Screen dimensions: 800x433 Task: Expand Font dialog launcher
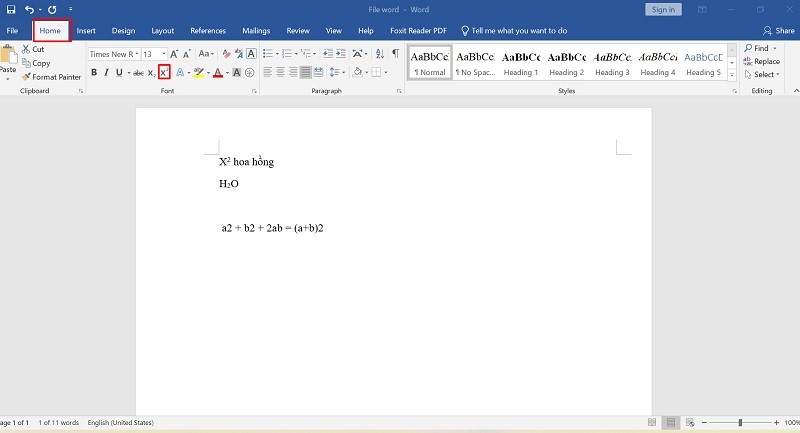[254, 91]
